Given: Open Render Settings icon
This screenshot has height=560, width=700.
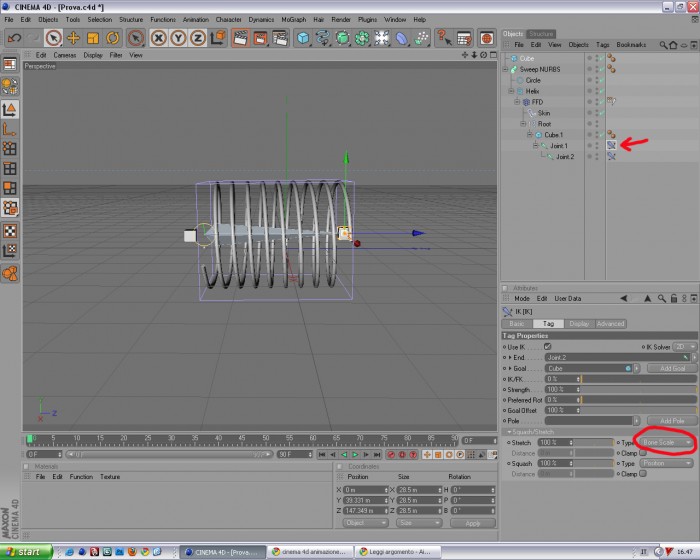Looking at the screenshot, I should tap(280, 38).
